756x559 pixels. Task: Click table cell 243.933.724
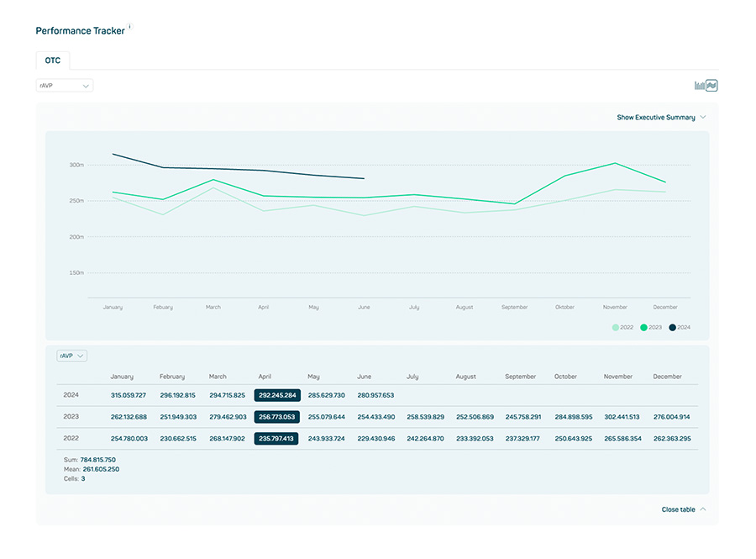(327, 439)
